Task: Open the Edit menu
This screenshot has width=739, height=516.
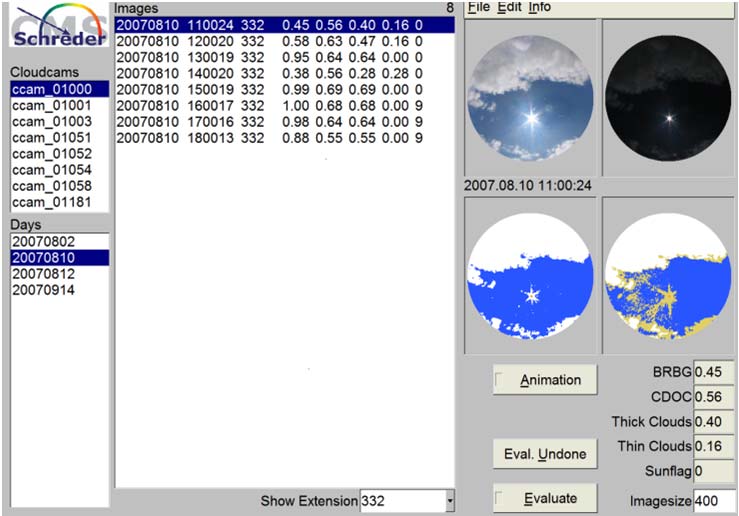Action: click(509, 7)
